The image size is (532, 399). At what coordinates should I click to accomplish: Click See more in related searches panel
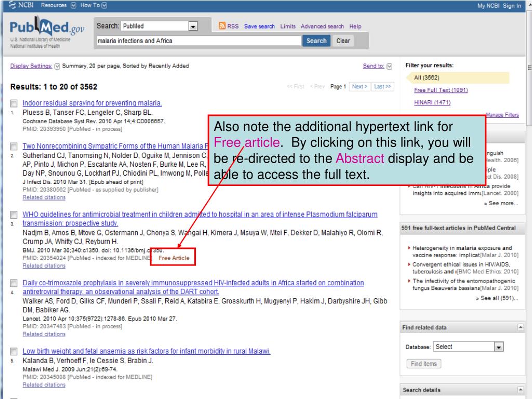coord(501,203)
